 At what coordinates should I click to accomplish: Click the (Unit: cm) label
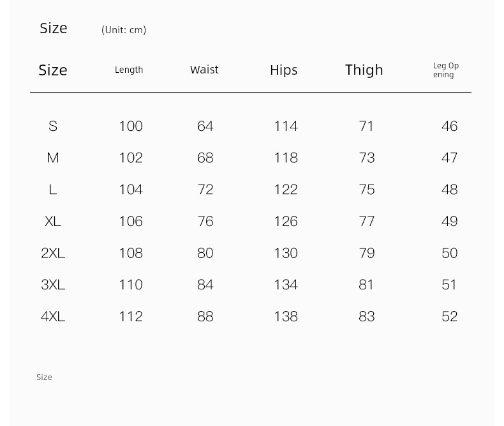[x=124, y=30]
